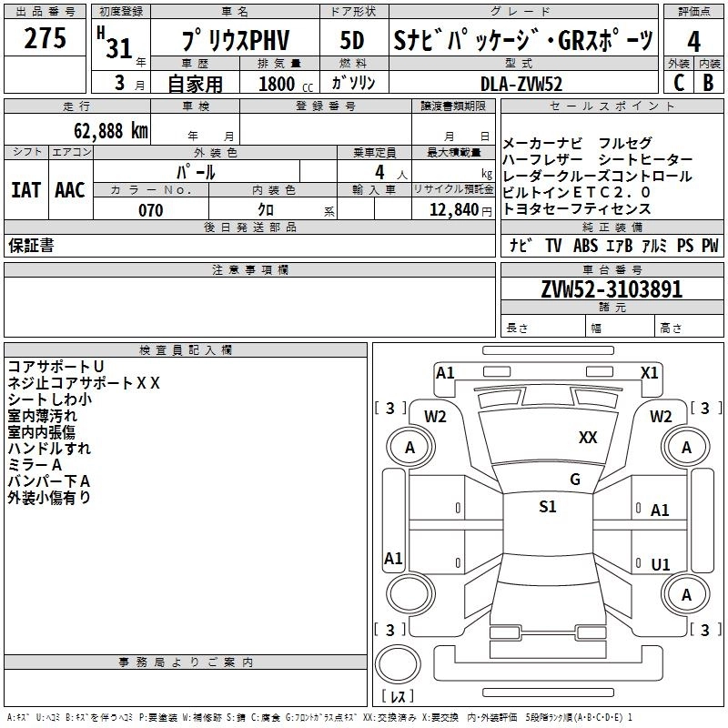Click the exterior grade C
This screenshot has width=728, height=728.
pyautogui.click(x=679, y=83)
